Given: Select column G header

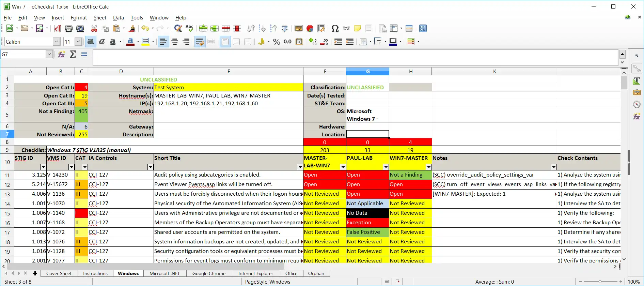Looking at the screenshot, I should [367, 72].
